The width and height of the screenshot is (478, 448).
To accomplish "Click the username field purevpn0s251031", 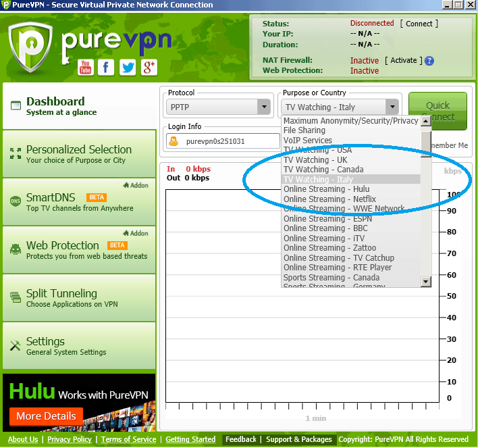I will click(223, 141).
